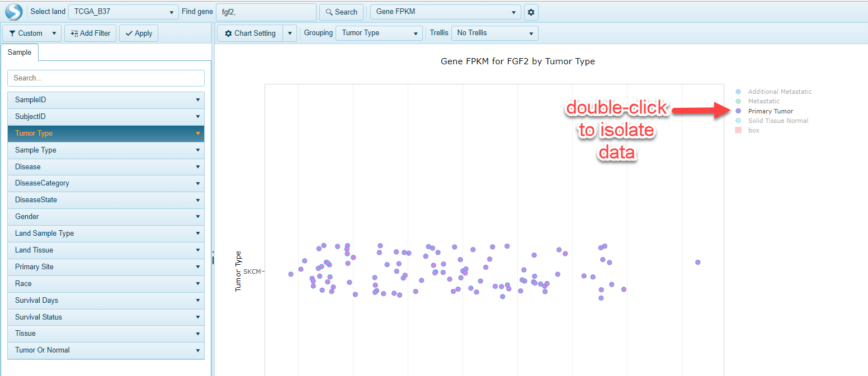
Task: Open the Select land TCGA_B37 dropdown
Action: pos(124,12)
